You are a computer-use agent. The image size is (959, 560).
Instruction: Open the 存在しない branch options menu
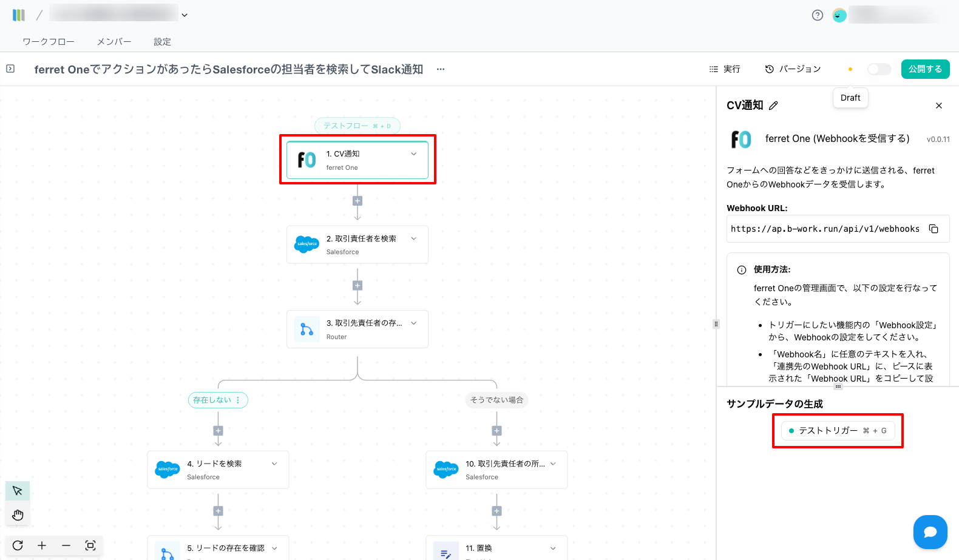(x=238, y=400)
